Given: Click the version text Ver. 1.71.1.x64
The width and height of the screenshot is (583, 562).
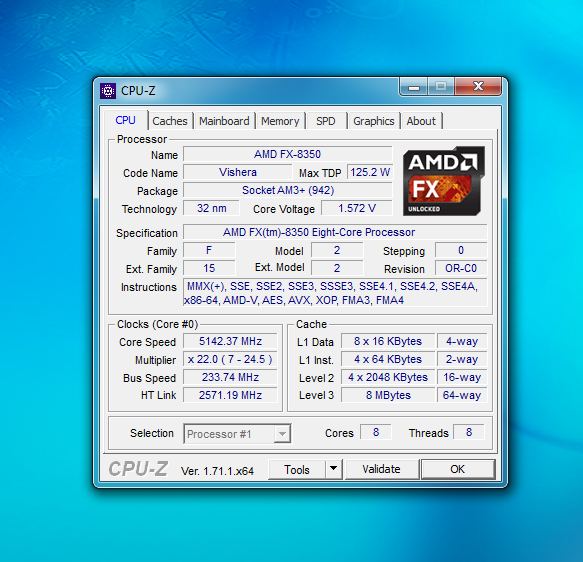Looking at the screenshot, I should click(x=218, y=471).
